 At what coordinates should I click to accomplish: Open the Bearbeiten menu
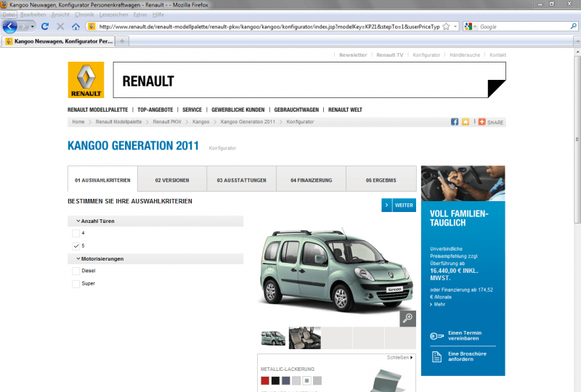point(33,15)
